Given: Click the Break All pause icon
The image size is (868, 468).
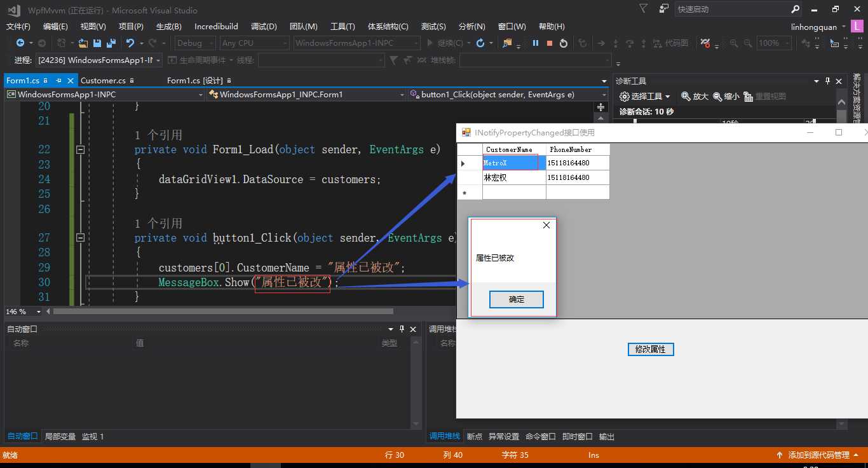Looking at the screenshot, I should (535, 43).
